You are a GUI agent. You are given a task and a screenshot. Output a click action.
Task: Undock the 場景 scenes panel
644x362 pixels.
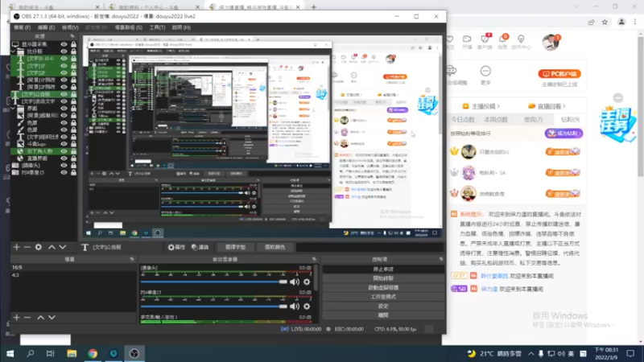tap(132, 259)
